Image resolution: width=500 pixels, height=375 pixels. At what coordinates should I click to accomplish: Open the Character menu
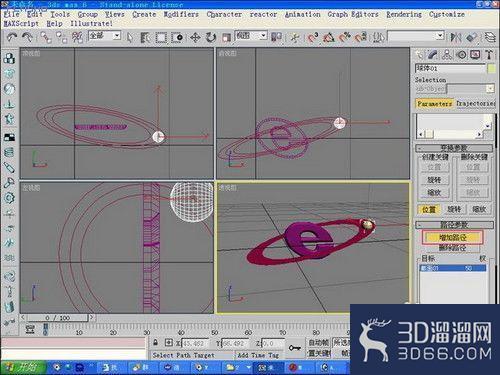click(224, 14)
